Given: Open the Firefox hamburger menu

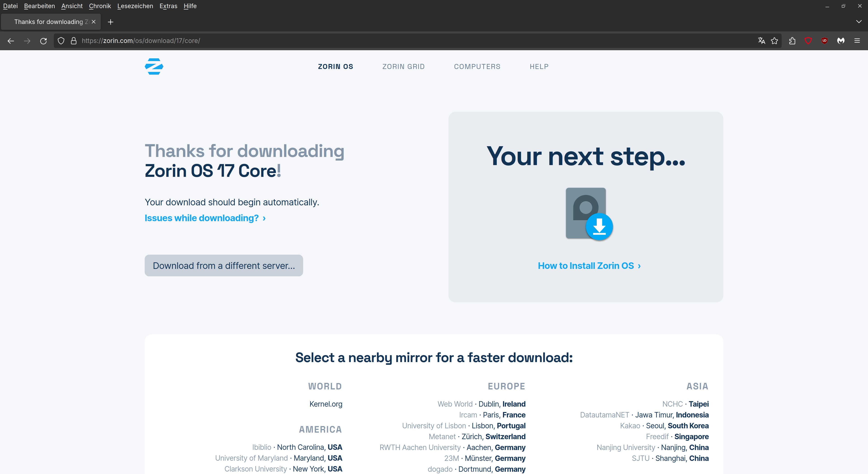Looking at the screenshot, I should click(857, 41).
